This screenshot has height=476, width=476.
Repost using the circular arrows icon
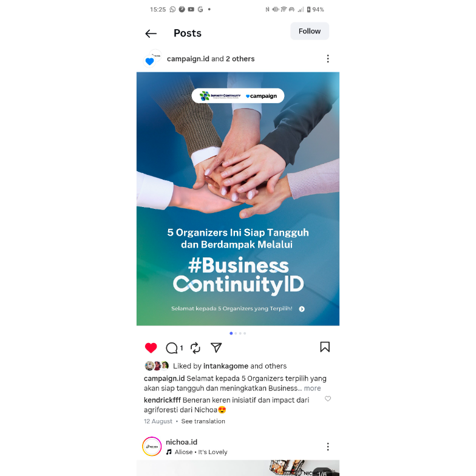(195, 348)
